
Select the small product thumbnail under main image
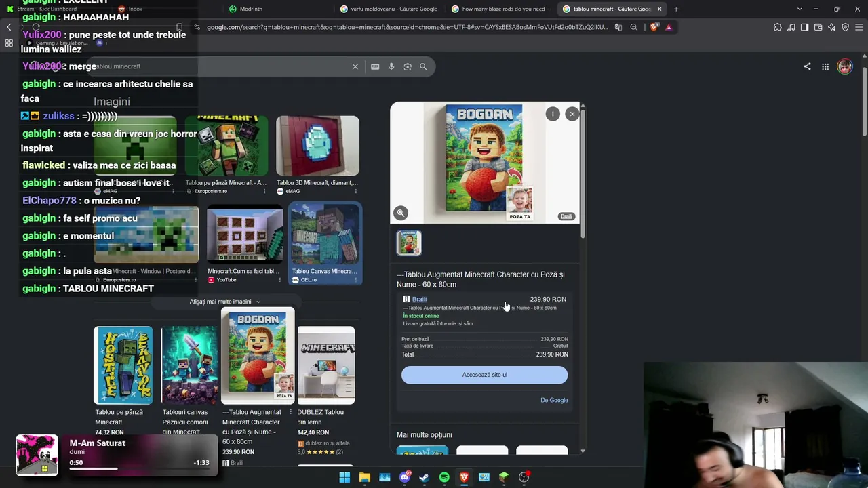coord(409,243)
